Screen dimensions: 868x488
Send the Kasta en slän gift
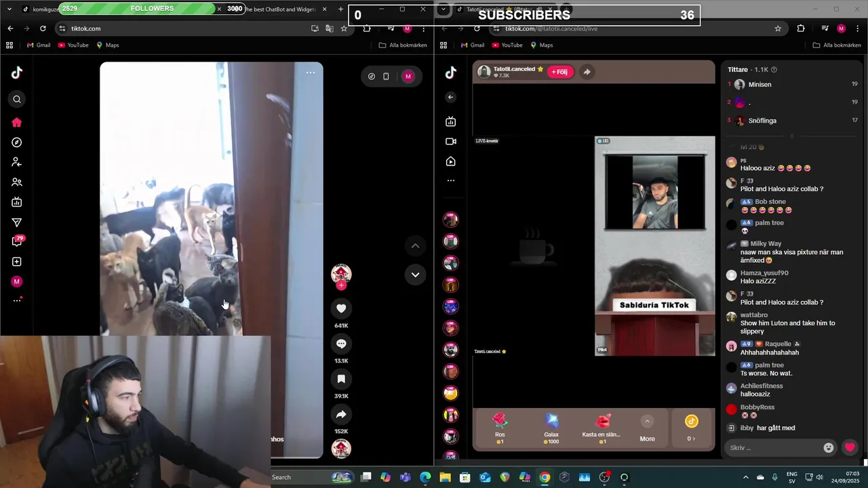tap(601, 428)
